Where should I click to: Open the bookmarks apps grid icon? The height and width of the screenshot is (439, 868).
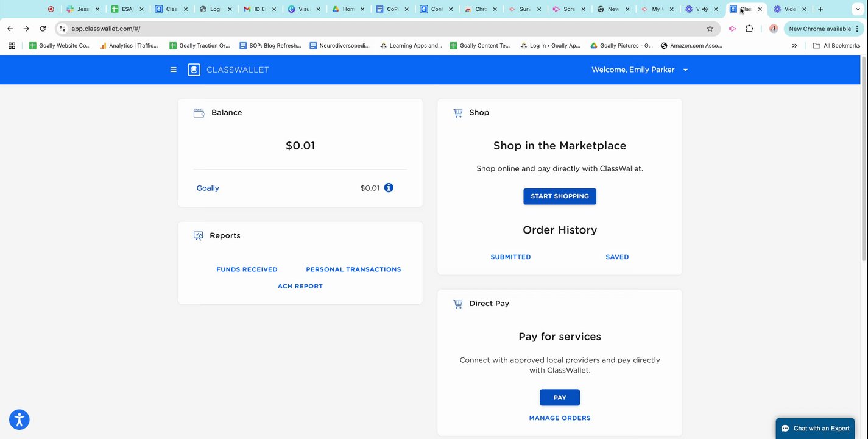coord(12,46)
